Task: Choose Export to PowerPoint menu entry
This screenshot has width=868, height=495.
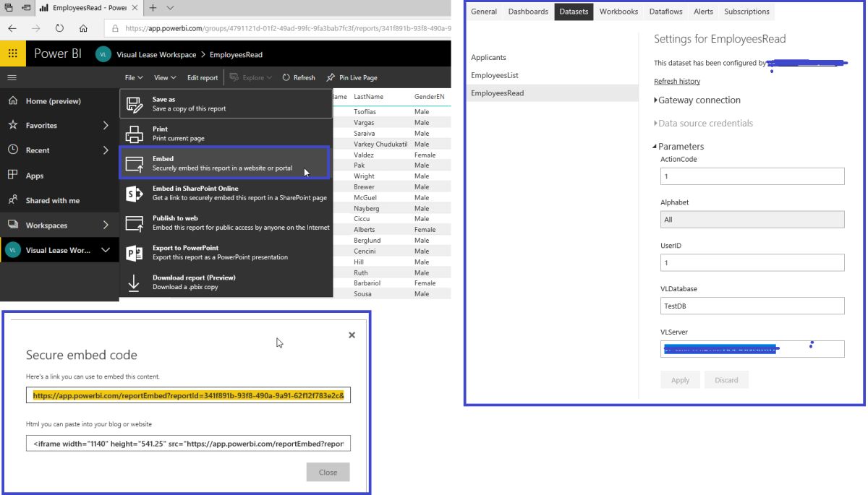Action: (x=226, y=252)
